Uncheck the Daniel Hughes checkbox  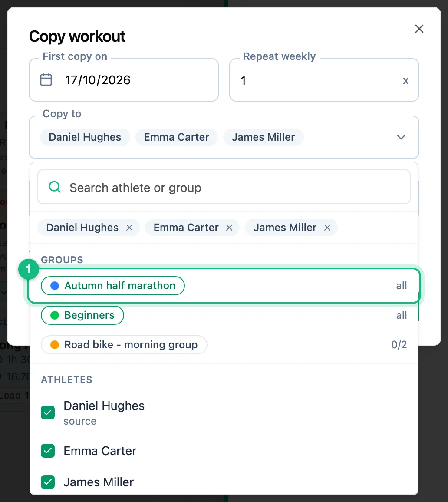click(48, 413)
